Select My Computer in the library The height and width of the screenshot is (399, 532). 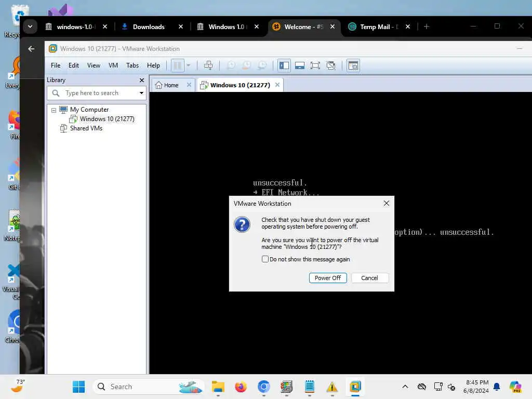[x=89, y=110]
